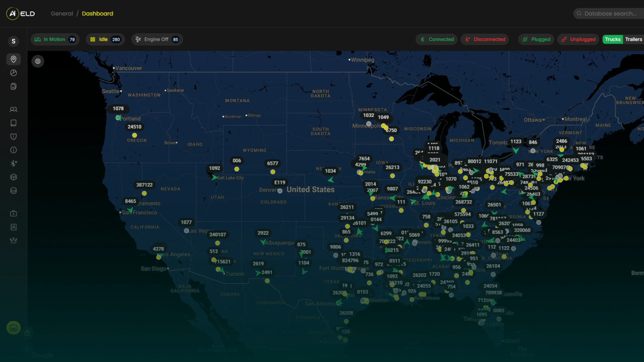The image size is (644, 362).
Task: Enable the Plugged vehicles filter
Action: pos(536,39)
